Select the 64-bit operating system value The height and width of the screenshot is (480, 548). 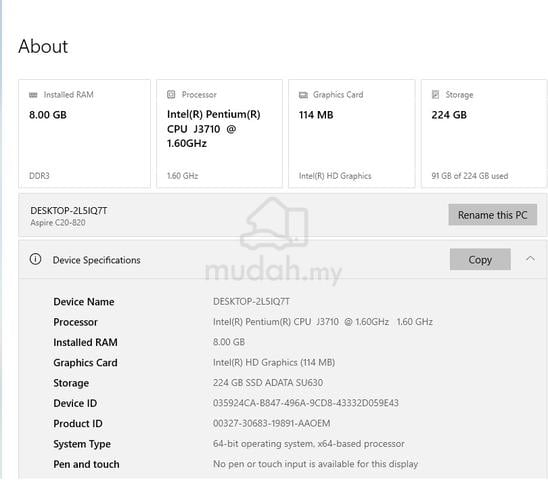pos(309,444)
